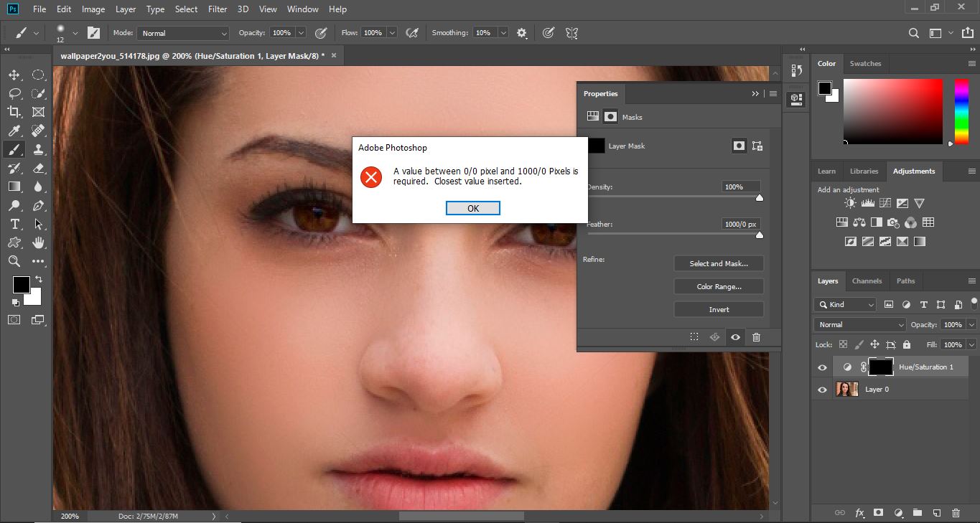
Task: Expand the layer blend mode Normal dropdown
Action: (861, 325)
